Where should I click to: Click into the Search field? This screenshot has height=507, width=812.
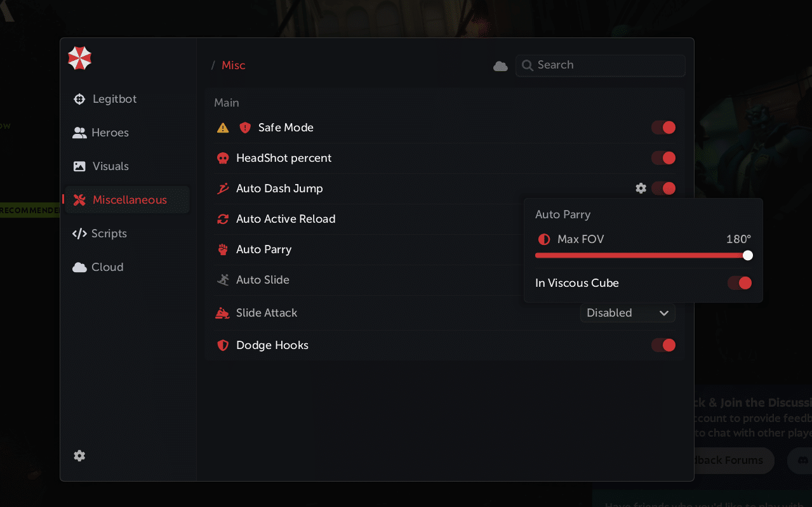[x=606, y=65]
